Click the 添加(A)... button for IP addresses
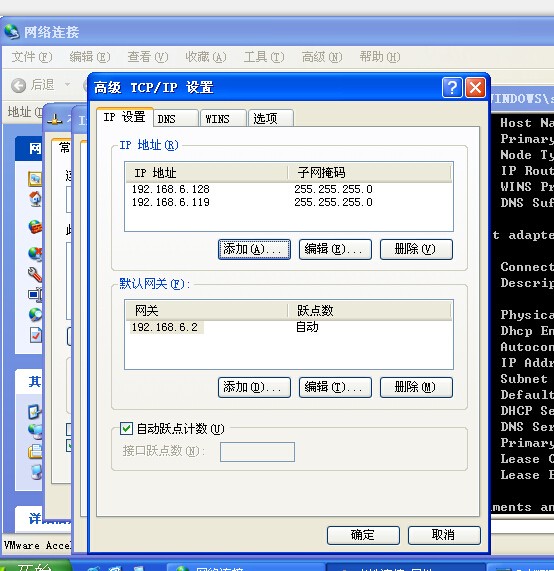554x571 pixels. (x=254, y=249)
